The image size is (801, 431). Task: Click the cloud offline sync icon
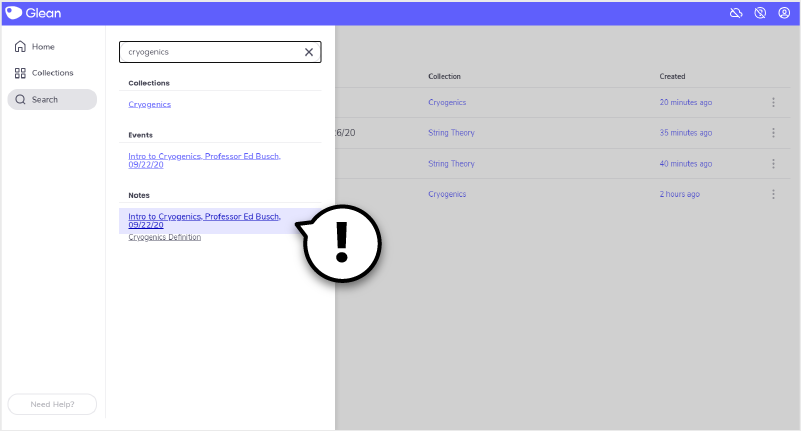(736, 13)
